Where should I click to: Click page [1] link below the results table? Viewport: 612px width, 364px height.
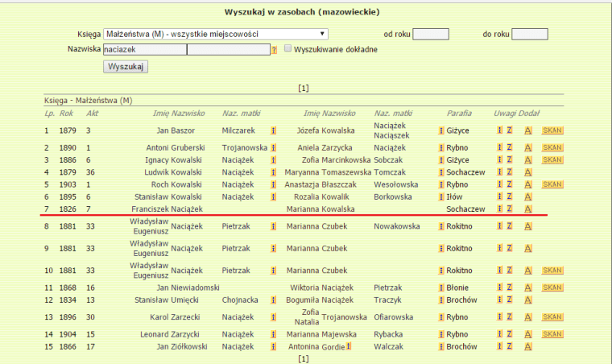(x=304, y=358)
